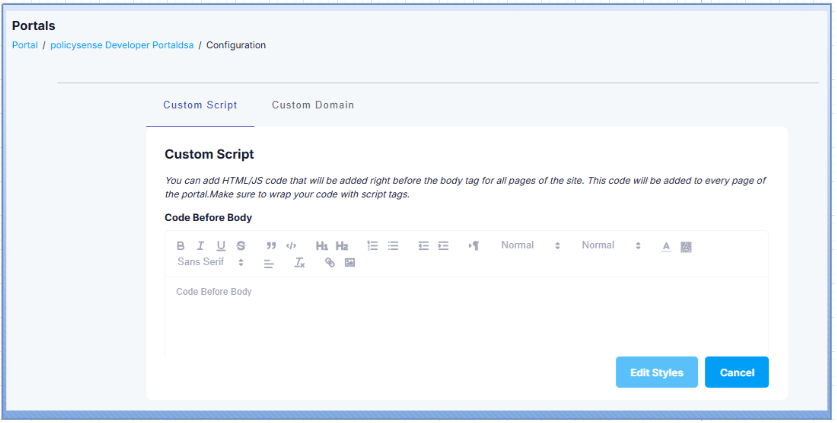This screenshot has height=423, width=837.
Task: Insert a blockquote
Action: pos(271,246)
